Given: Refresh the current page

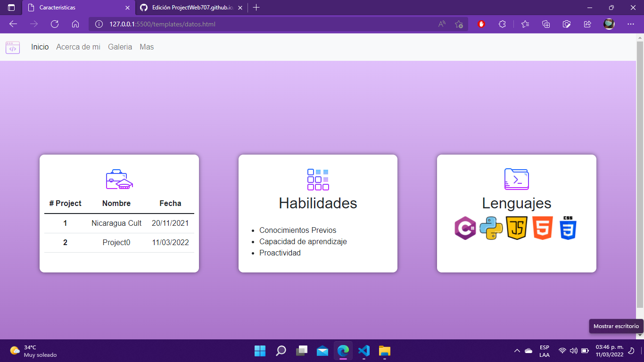Looking at the screenshot, I should pos(55,24).
